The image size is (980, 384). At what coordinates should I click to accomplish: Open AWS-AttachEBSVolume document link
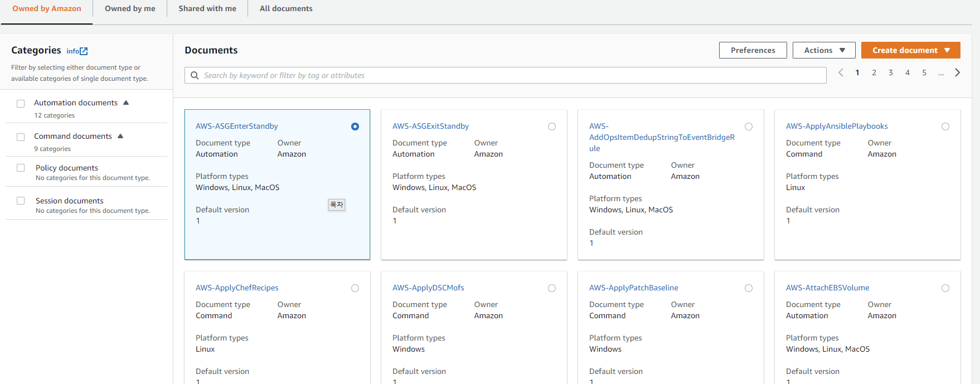point(828,288)
